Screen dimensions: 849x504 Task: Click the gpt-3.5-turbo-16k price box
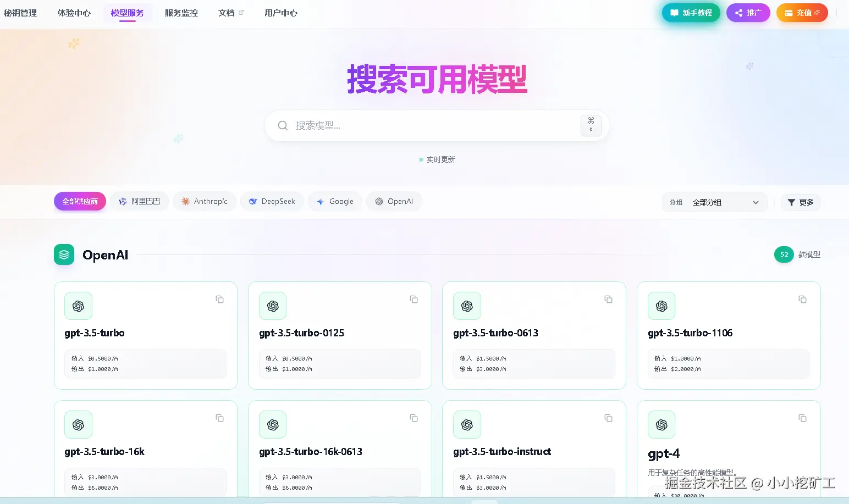point(145,482)
